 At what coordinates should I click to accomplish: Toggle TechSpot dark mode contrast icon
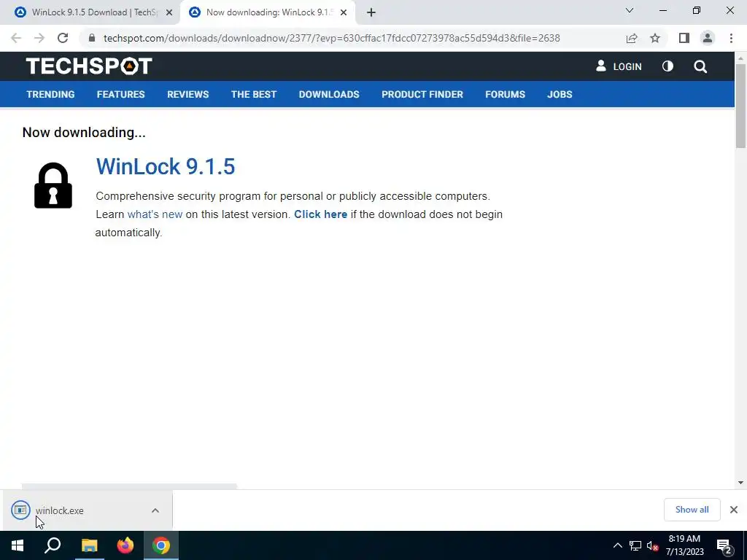pos(668,66)
